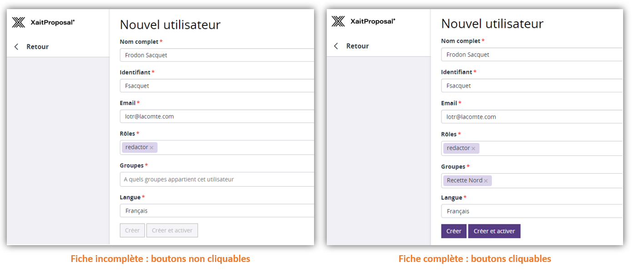Viewport: 644px width, 272px height.
Task: Click the back chevron in left panel
Action: pos(17,47)
